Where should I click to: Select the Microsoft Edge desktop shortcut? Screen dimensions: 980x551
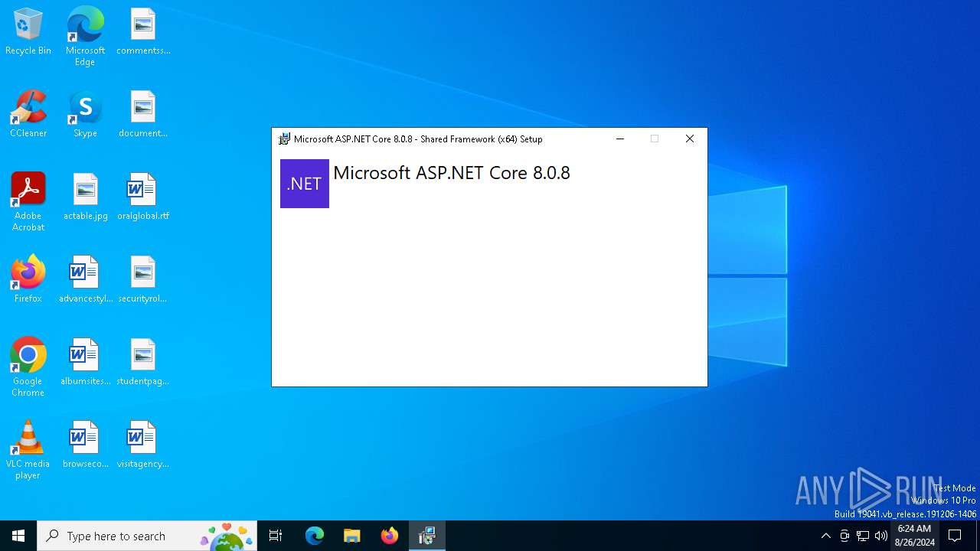(x=85, y=36)
